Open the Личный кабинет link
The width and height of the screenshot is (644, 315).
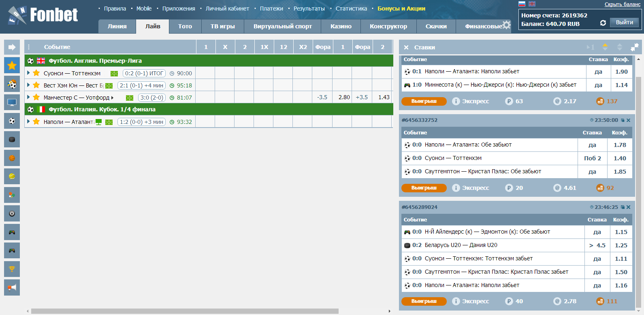[227, 9]
